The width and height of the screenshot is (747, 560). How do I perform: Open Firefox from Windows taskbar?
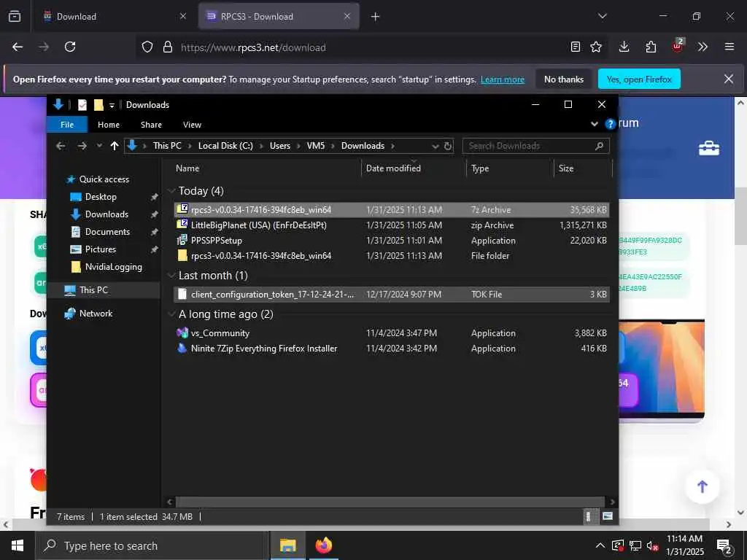pos(324,545)
